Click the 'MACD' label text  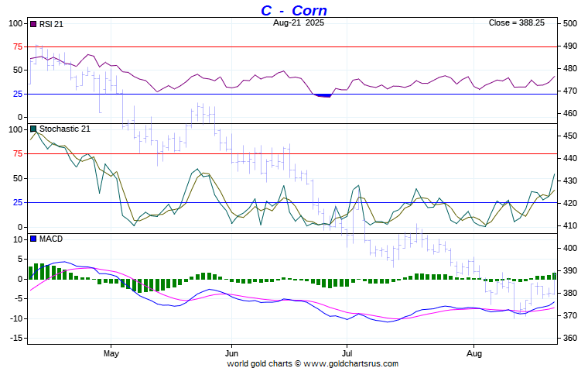point(51,239)
